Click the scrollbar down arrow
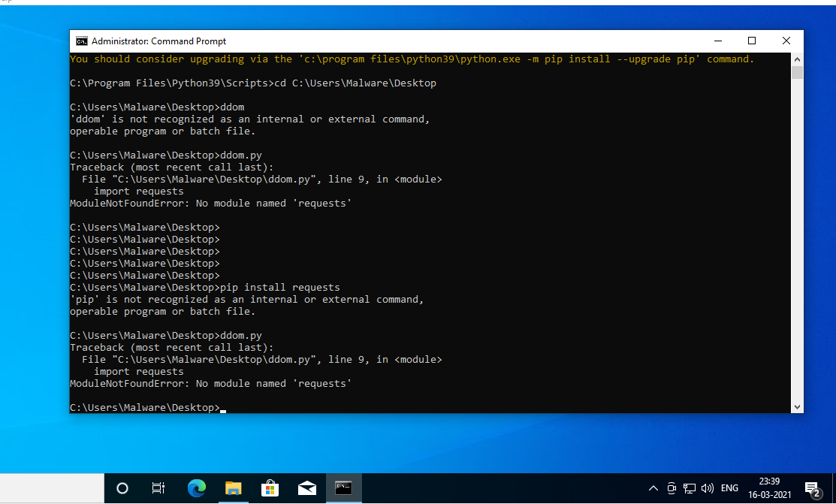Image resolution: width=836 pixels, height=504 pixels. 796,406
